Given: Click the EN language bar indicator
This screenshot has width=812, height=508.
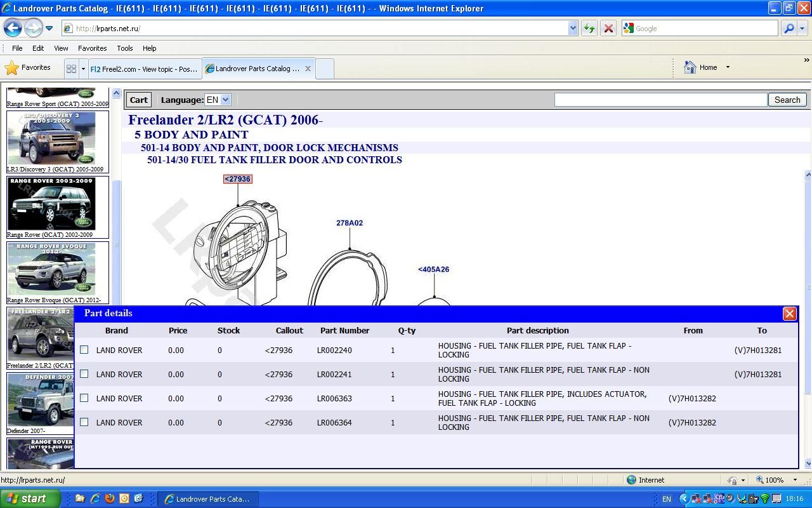Looking at the screenshot, I should click(666, 499).
